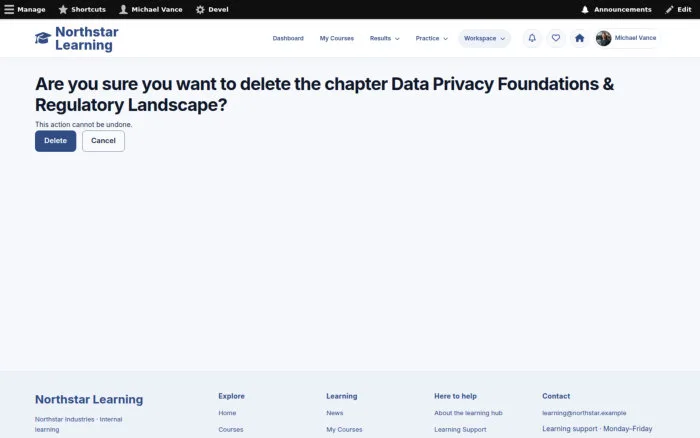
Task: Open the Home link in footer Explore
Action: 227,413
